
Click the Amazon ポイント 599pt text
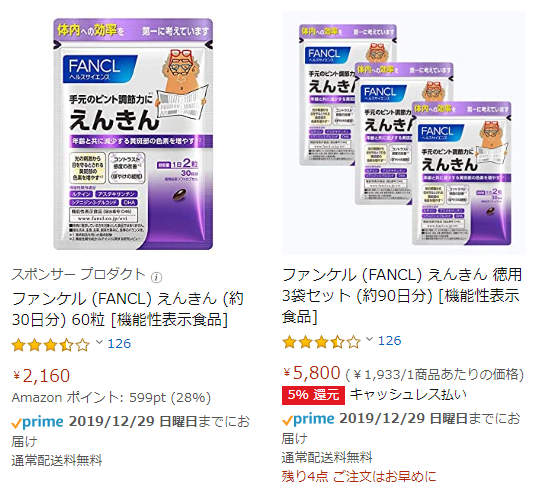111,398
